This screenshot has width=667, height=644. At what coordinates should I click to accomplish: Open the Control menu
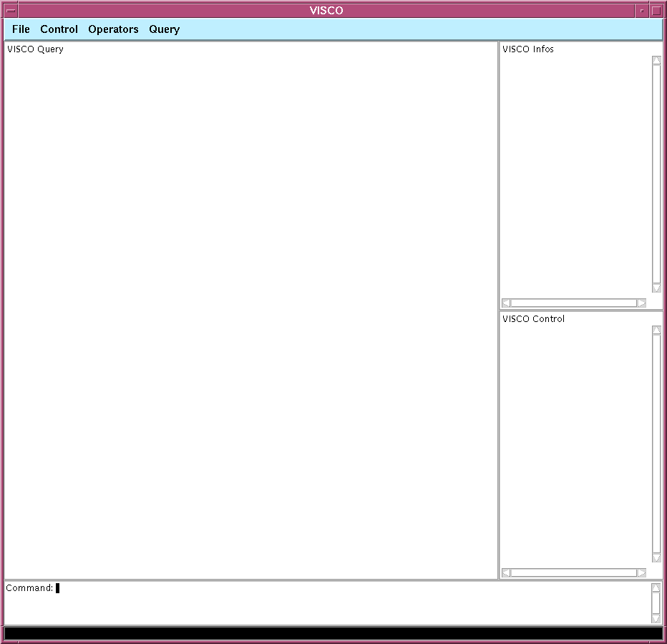click(59, 29)
